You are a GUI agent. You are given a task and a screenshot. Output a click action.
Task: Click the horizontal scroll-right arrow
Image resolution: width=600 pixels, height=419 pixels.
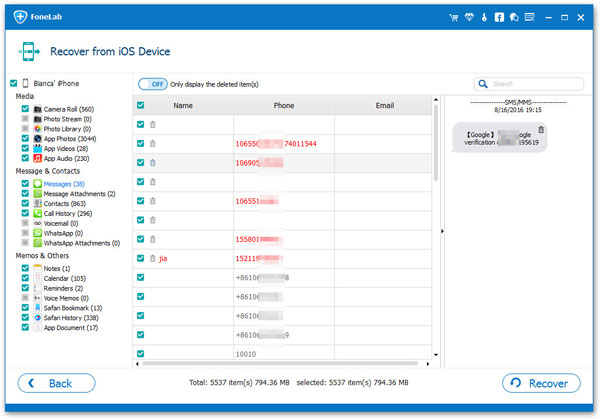[x=428, y=364]
